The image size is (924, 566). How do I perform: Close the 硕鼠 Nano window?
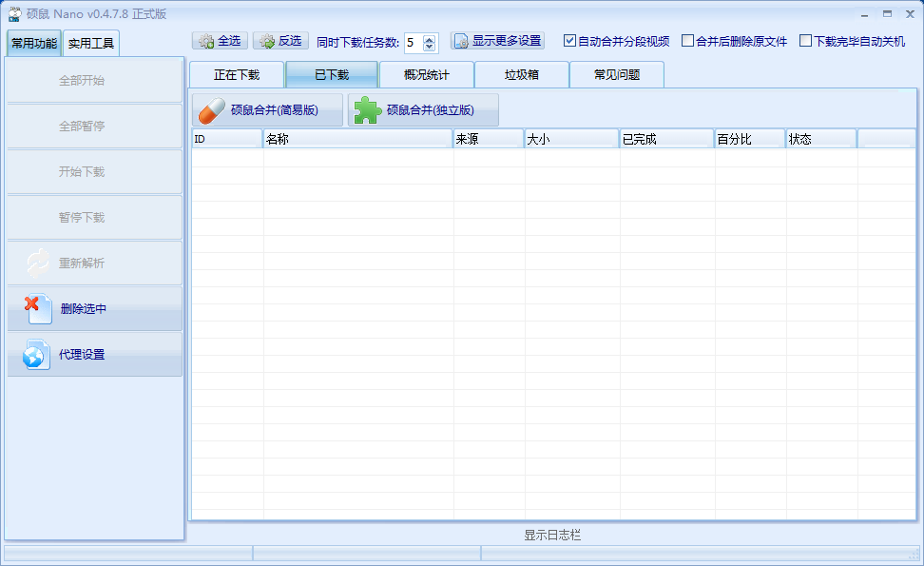click(x=910, y=14)
